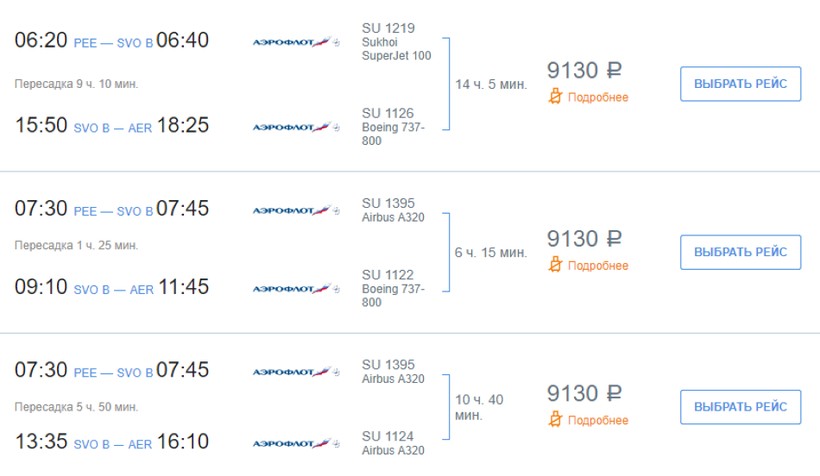Click the no-baggage icon in the 14 h 5 min itinerary
This screenshot has width=820, height=476.
coord(555,97)
